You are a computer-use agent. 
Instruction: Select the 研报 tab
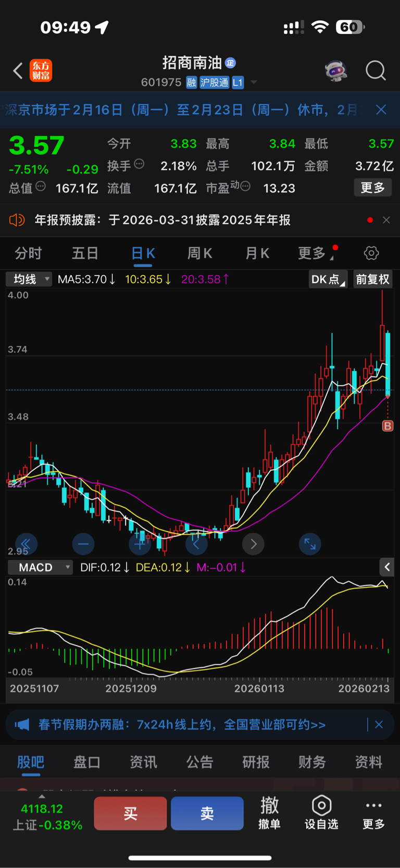click(256, 762)
